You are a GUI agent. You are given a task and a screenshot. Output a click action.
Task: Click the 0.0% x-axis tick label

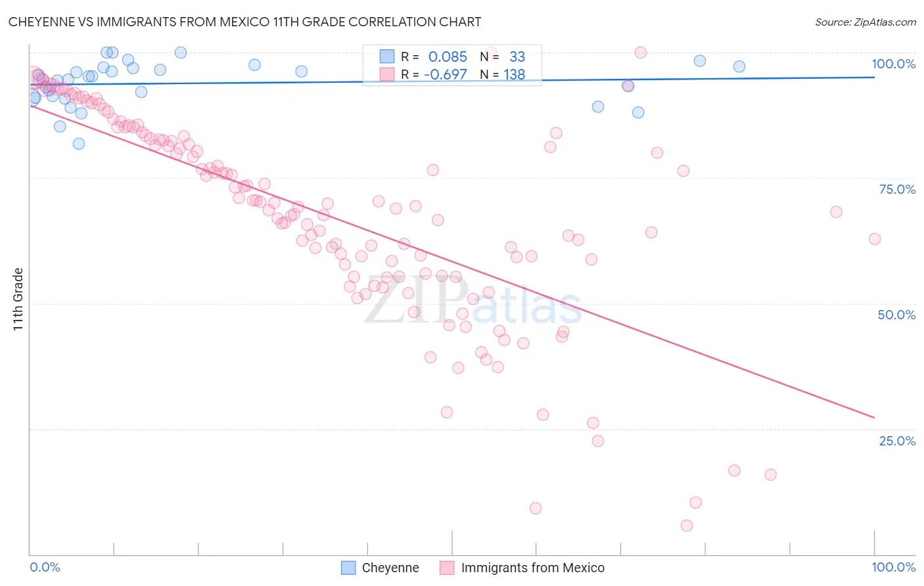45,567
